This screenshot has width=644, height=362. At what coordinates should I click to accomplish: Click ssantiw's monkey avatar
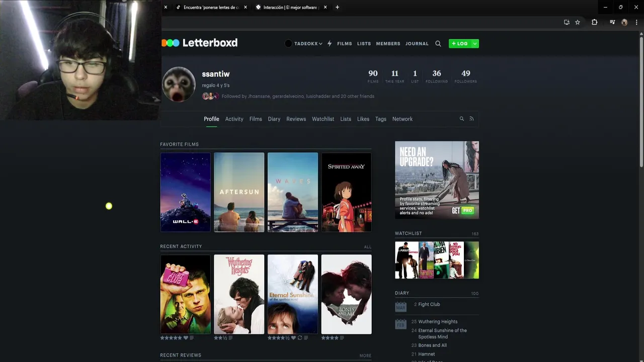[x=179, y=84]
